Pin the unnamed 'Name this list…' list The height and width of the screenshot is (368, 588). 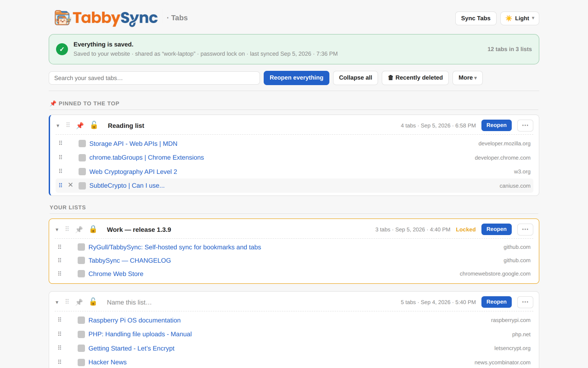[79, 302]
